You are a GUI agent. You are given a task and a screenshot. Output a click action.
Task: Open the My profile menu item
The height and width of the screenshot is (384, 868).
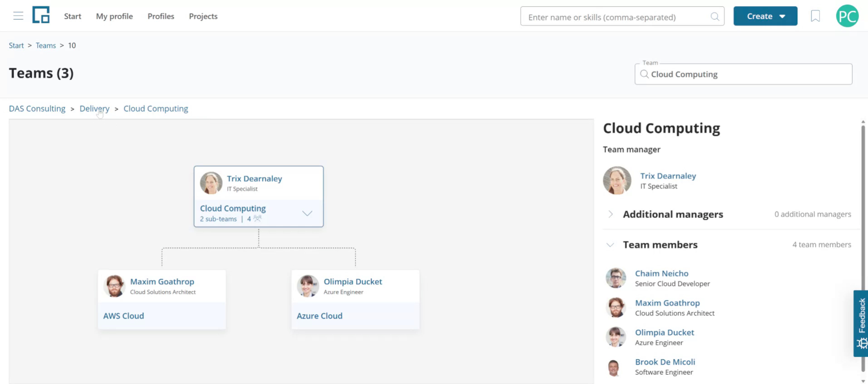(114, 16)
